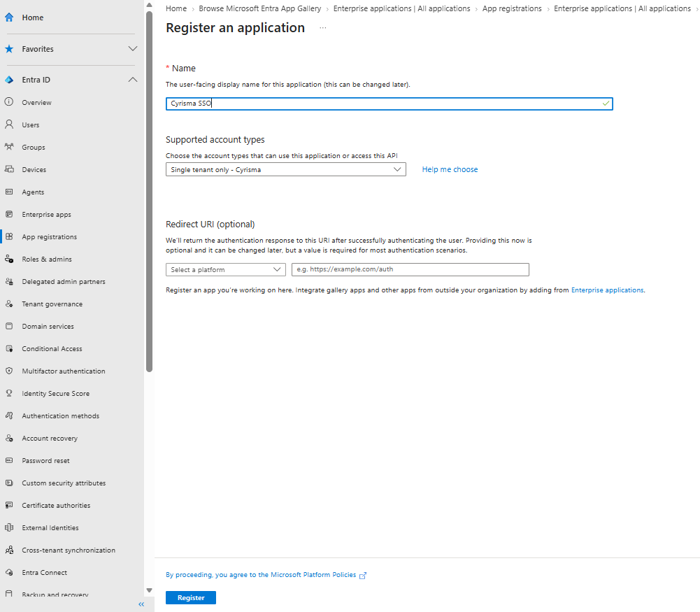Click the Users person icon
Screen dimensions: 700x612
[9, 124]
